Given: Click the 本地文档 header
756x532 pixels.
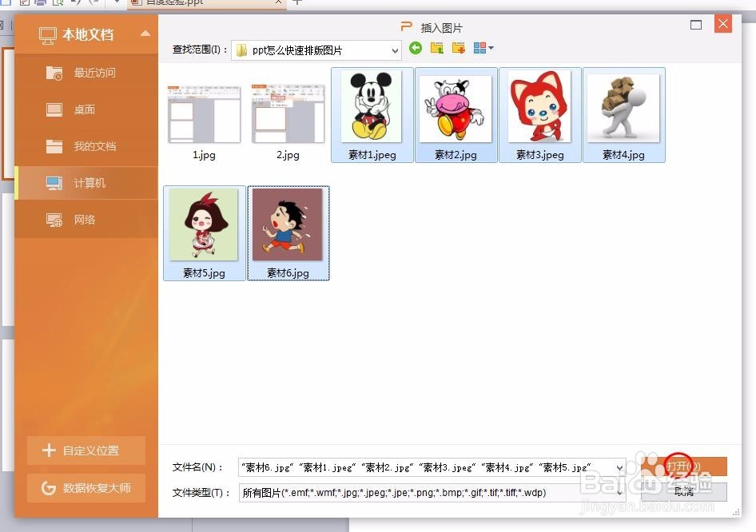Looking at the screenshot, I should (x=86, y=34).
